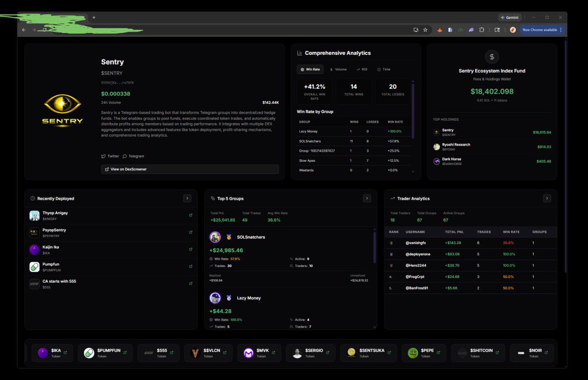Copy the contract address 5559zjXx...ro7XfX
This screenshot has height=380, width=588.
118,83
